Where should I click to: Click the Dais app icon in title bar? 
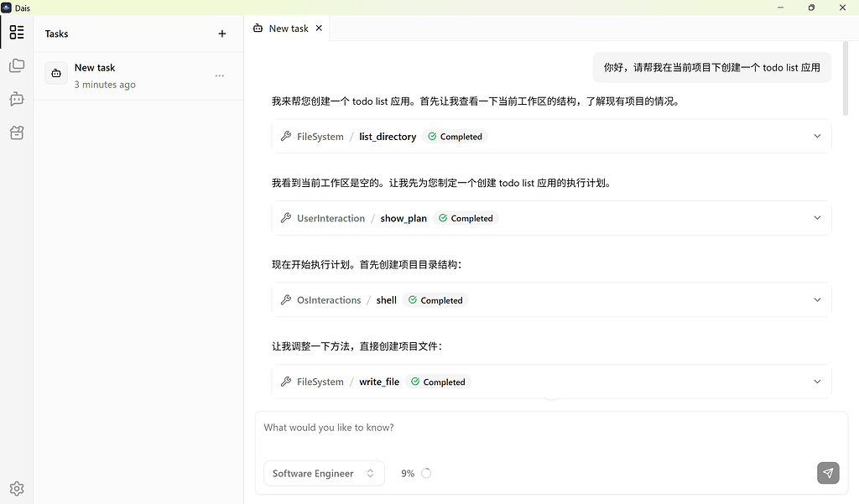7,8
